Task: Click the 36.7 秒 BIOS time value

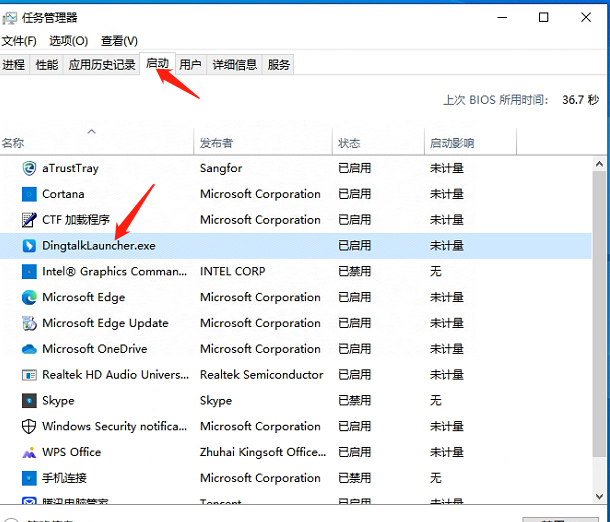Action: [580, 100]
